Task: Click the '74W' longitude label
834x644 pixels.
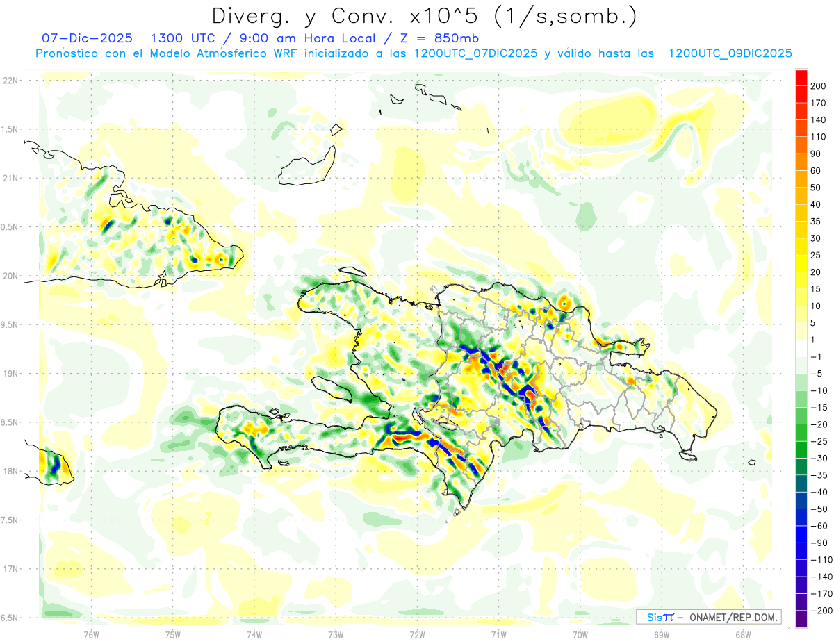Action: pos(254,635)
